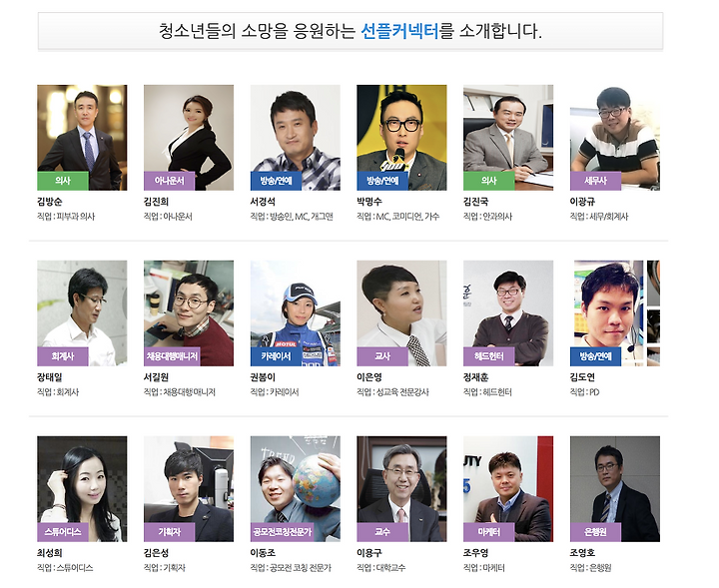The height and width of the screenshot is (588, 719).
Task: Click the green 의사 tag on 김진국's photo
Action: point(488,181)
